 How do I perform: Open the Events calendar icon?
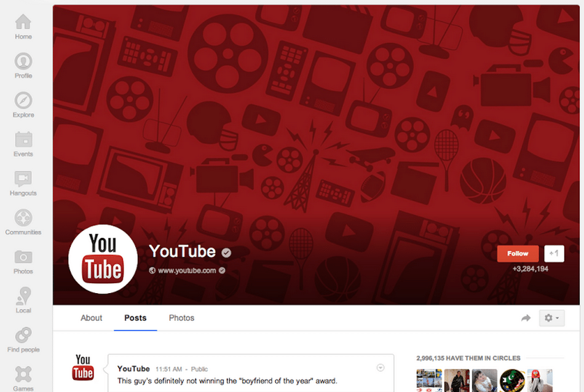pyautogui.click(x=23, y=143)
